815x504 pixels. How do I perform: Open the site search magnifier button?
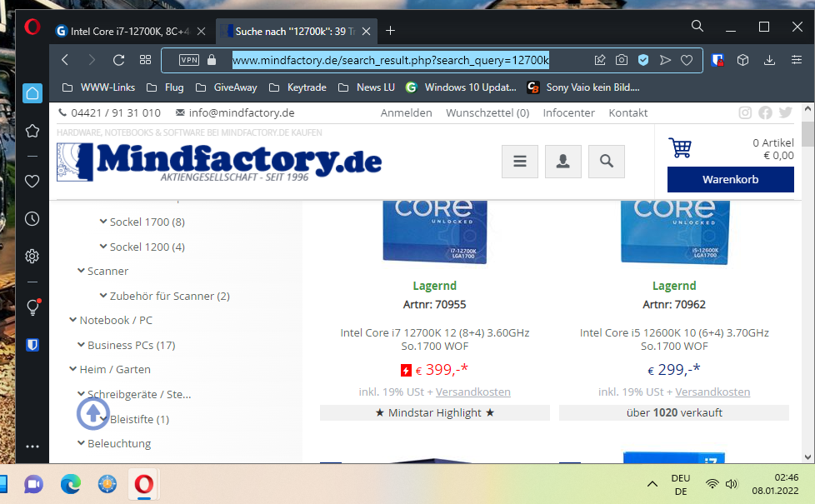(606, 162)
